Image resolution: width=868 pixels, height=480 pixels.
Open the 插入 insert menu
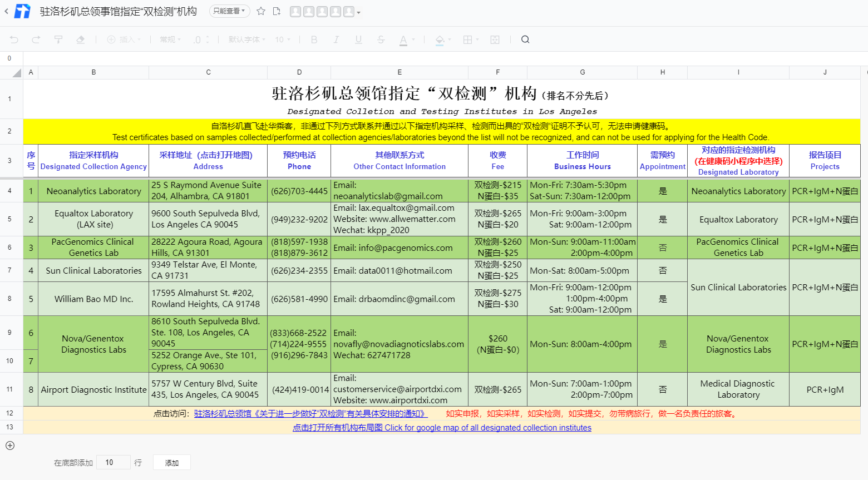point(124,39)
